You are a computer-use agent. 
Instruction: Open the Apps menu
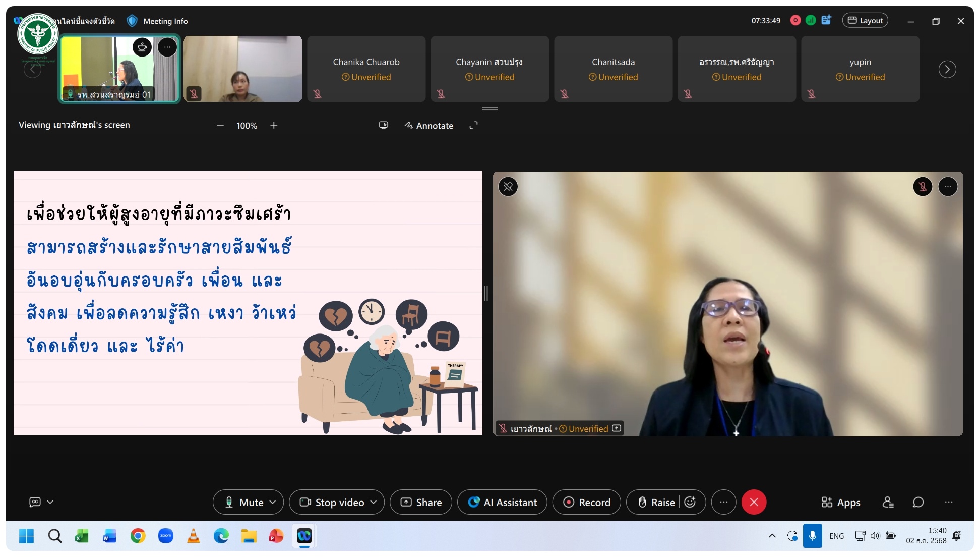[x=840, y=502]
